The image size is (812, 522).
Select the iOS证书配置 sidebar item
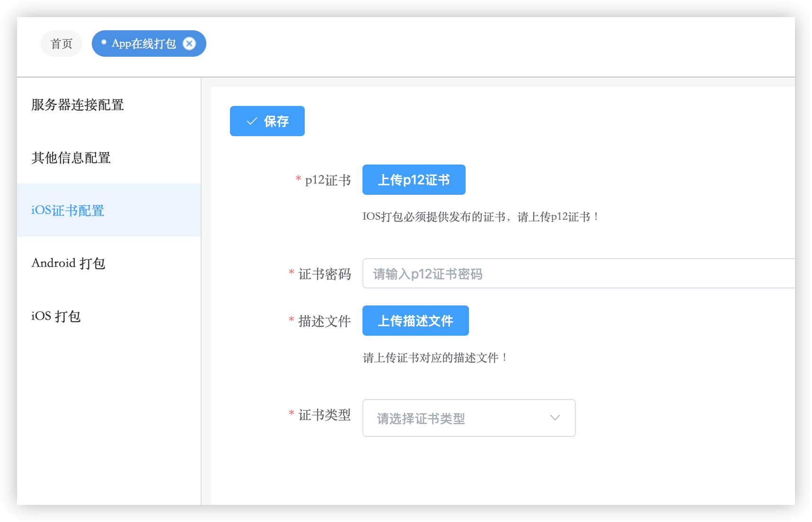(68, 210)
